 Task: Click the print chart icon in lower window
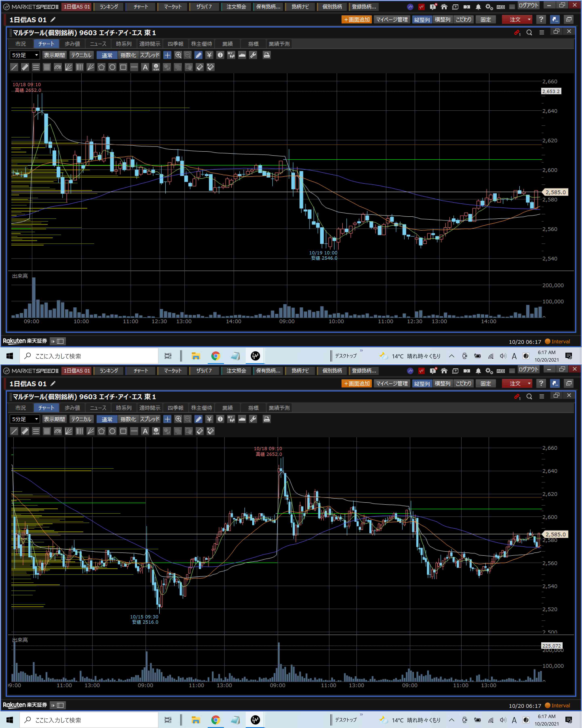coord(267,419)
